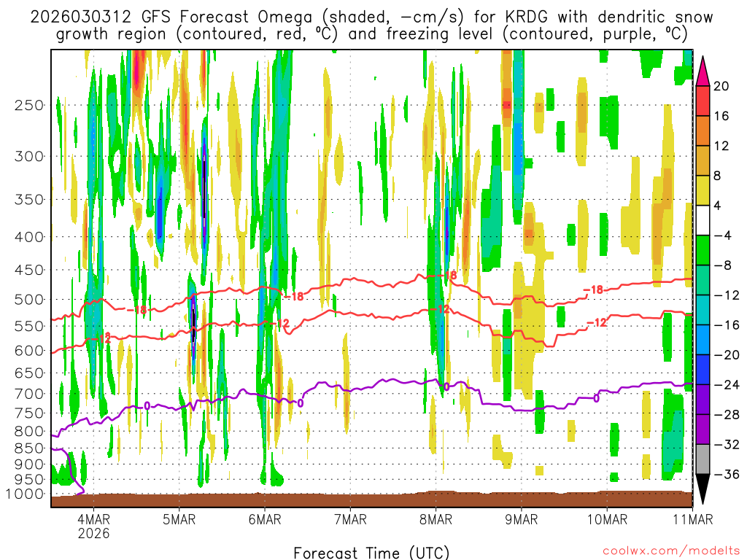Click the red colorbar segment below 20
Image resolution: width=747 pixels, height=560 pixels.
click(x=703, y=101)
